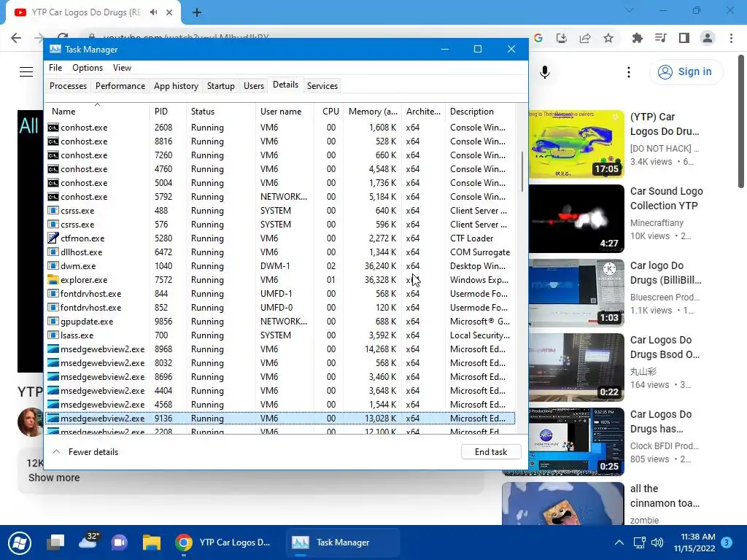This screenshot has height=560, width=747.
Task: Sort by CPU column header
Action: tap(330, 112)
